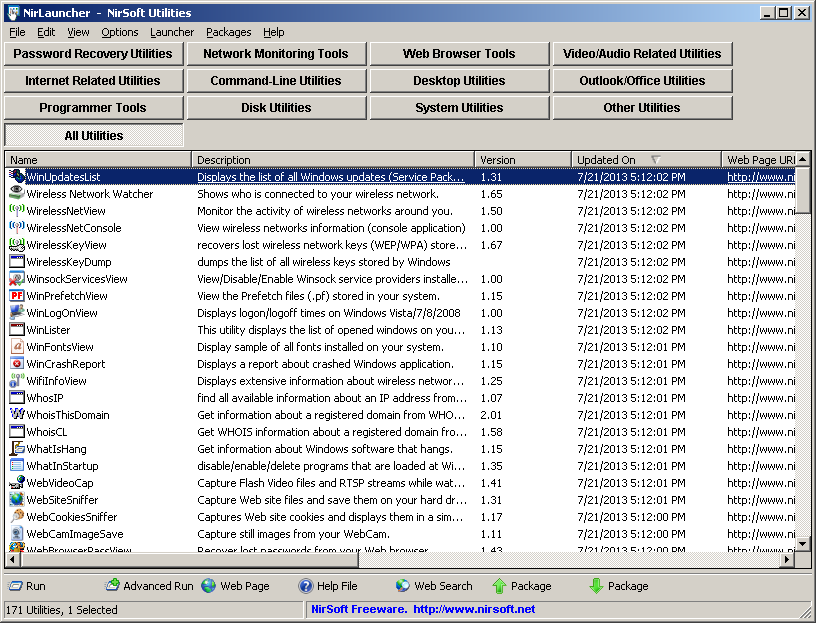Viewport: 816px width, 623px height.
Task: Click the WebCamImageSave icon
Action: [x=17, y=534]
